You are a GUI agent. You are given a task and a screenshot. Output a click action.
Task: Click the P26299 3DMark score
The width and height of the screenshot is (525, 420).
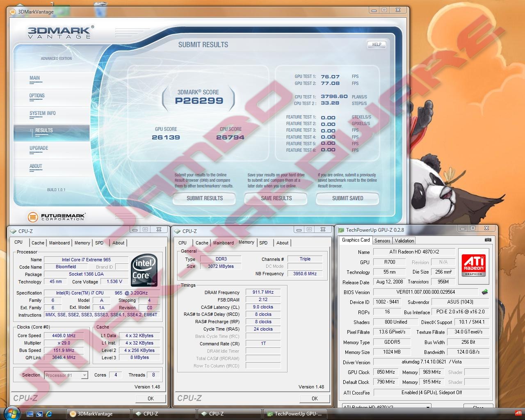(x=199, y=101)
